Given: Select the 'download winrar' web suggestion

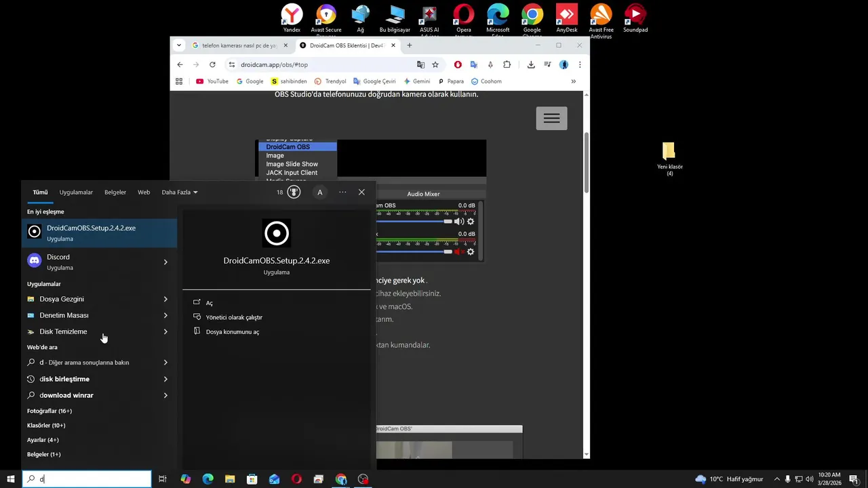Looking at the screenshot, I should click(88, 395).
